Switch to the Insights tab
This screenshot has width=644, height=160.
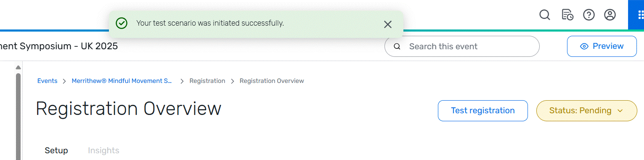(x=103, y=150)
